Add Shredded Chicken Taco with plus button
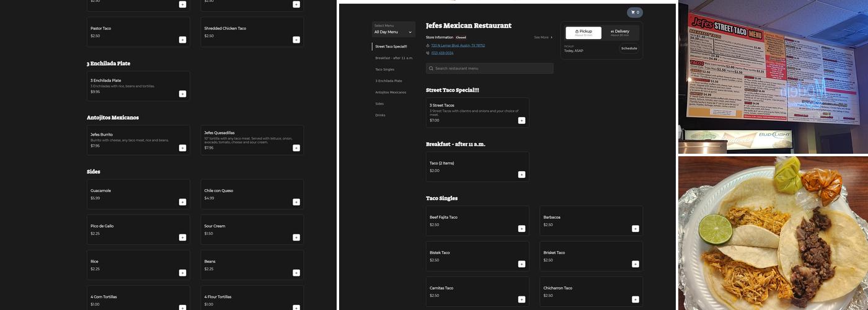This screenshot has width=868, height=310. (x=296, y=40)
